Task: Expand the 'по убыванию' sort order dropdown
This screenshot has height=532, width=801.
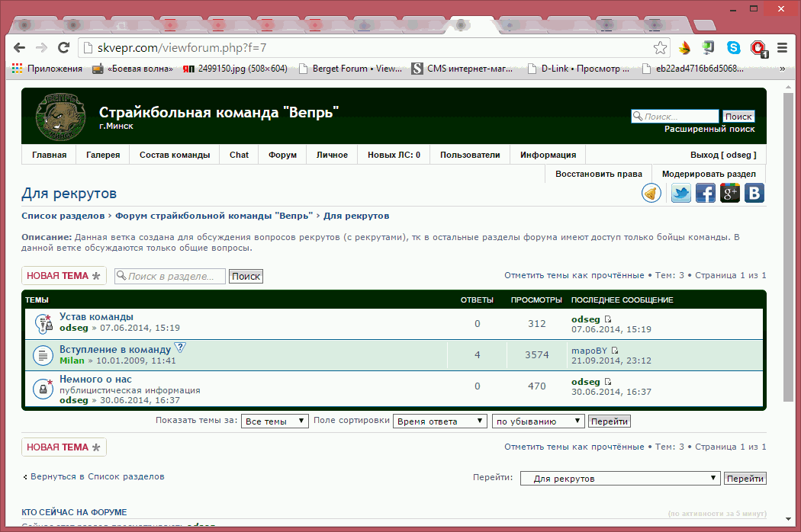Action: (539, 421)
